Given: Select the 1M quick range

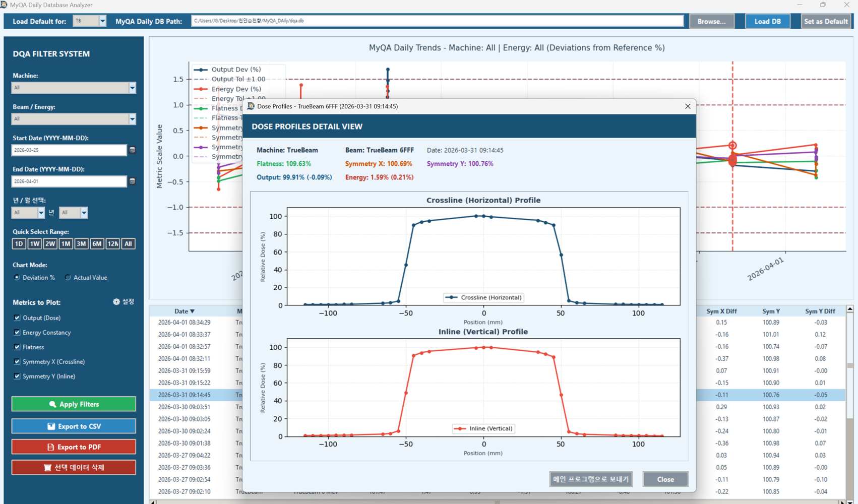Looking at the screenshot, I should (x=66, y=244).
